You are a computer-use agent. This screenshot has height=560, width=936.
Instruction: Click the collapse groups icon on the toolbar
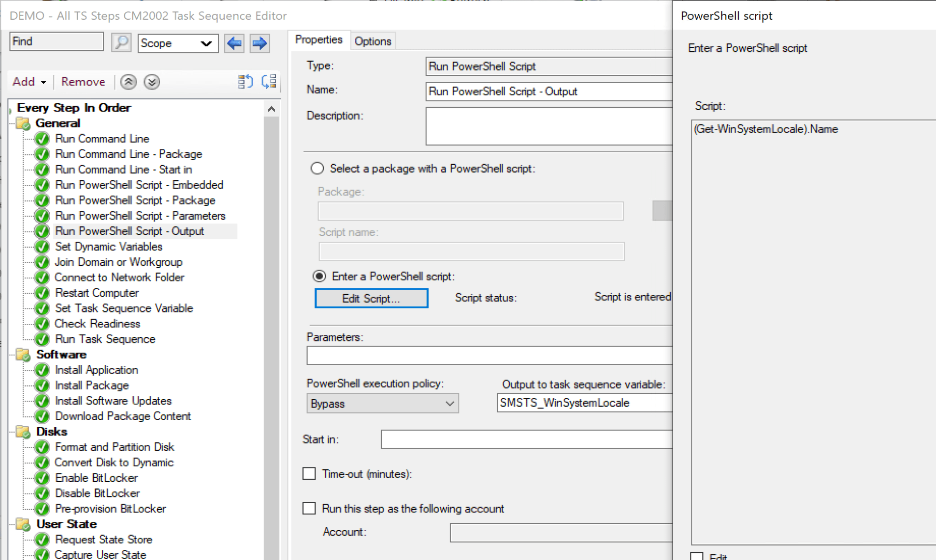pyautogui.click(x=245, y=81)
